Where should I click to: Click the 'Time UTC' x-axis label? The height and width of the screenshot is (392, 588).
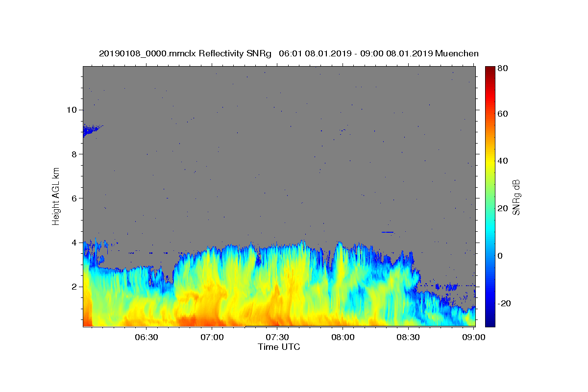pyautogui.click(x=279, y=347)
